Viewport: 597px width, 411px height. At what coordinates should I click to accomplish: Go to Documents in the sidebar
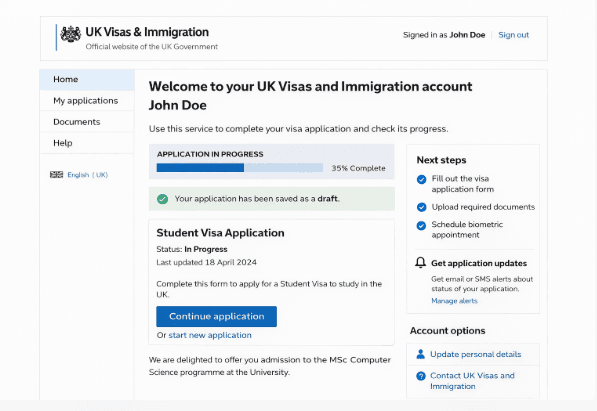87,122
